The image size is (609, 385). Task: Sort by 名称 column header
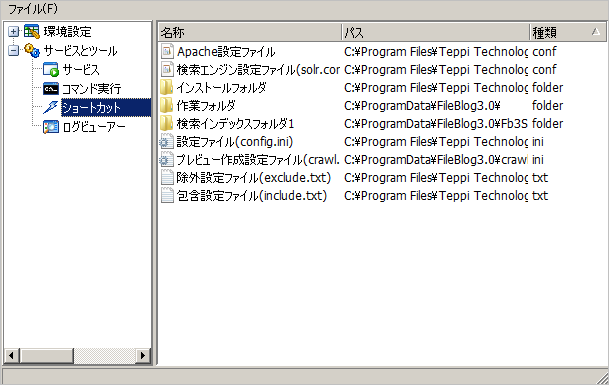[x=250, y=32]
